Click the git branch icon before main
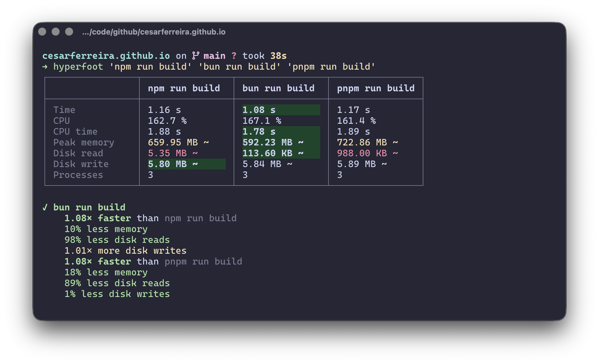 pos(196,56)
